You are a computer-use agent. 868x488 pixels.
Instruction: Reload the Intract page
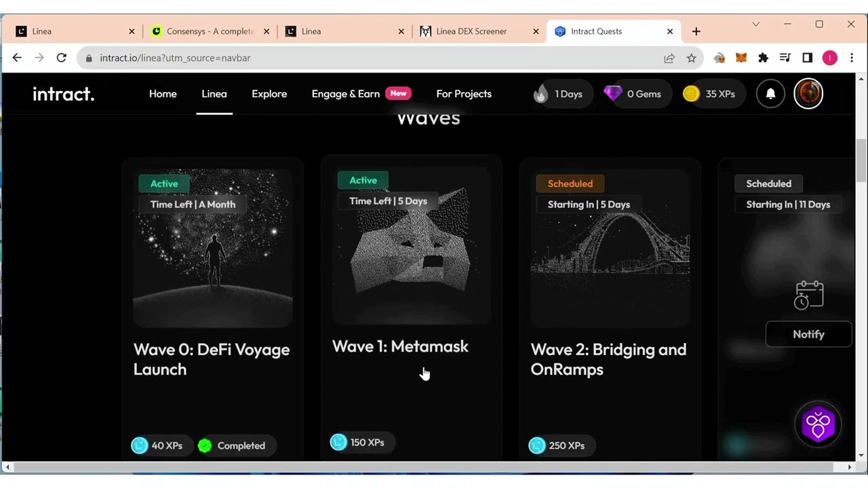61,58
